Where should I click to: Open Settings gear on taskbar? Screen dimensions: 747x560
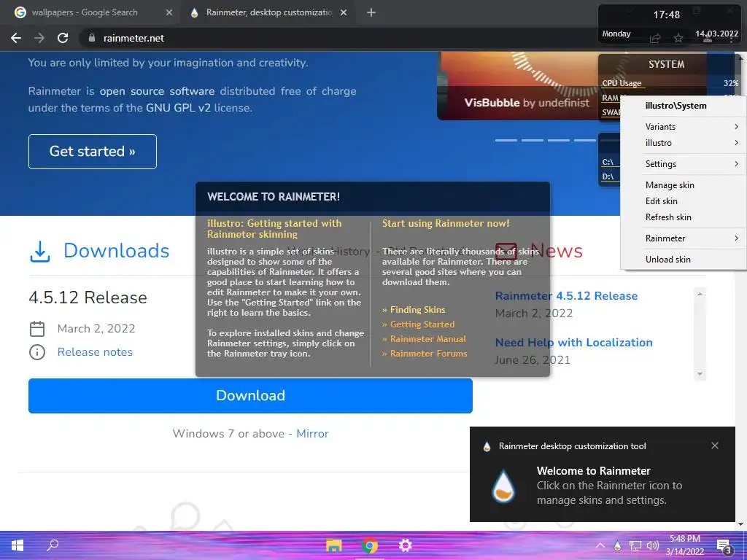coord(406,545)
